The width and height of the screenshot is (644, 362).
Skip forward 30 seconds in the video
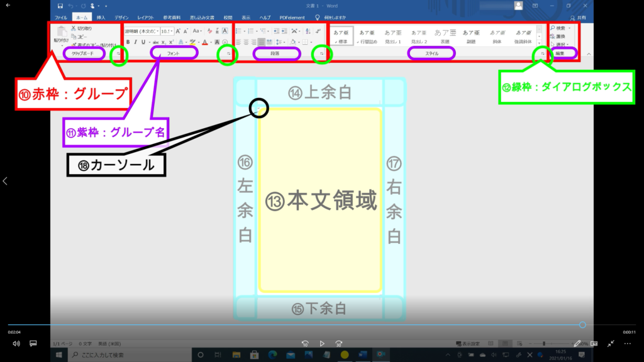coord(339,344)
